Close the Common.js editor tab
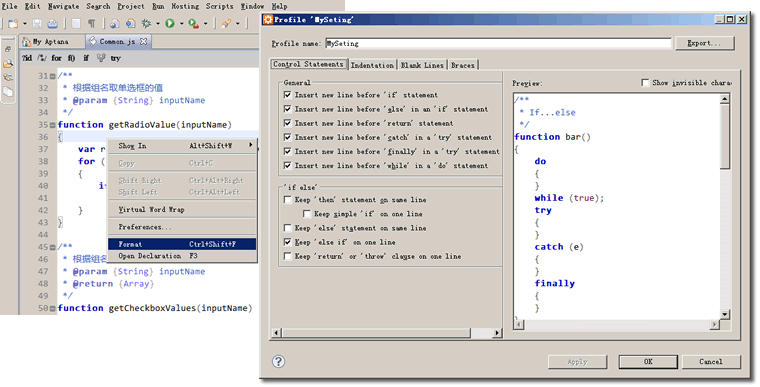Screen dimensions: 760x387 click(143, 41)
